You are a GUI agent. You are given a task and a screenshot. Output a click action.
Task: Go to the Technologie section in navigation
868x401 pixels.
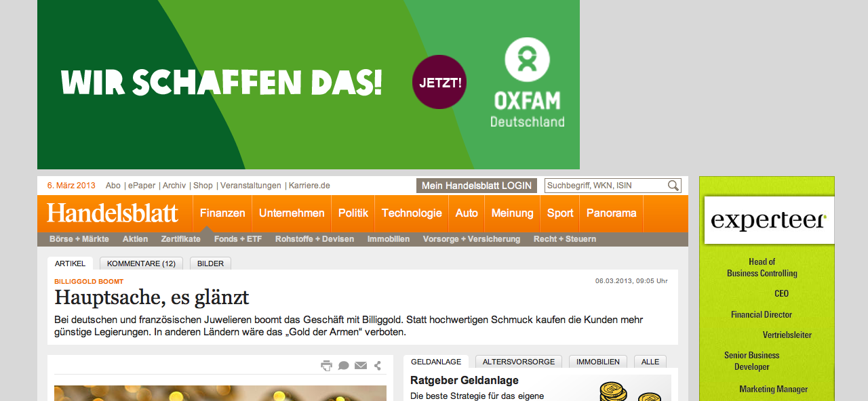point(412,213)
